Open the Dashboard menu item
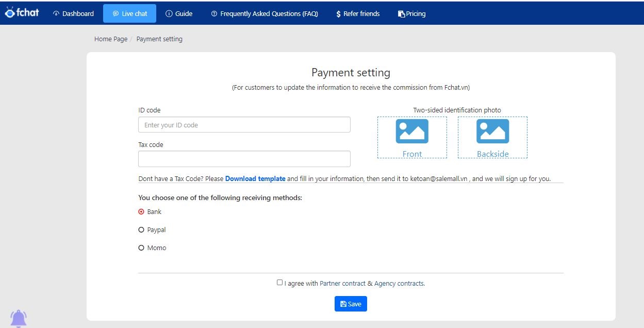 coord(73,13)
